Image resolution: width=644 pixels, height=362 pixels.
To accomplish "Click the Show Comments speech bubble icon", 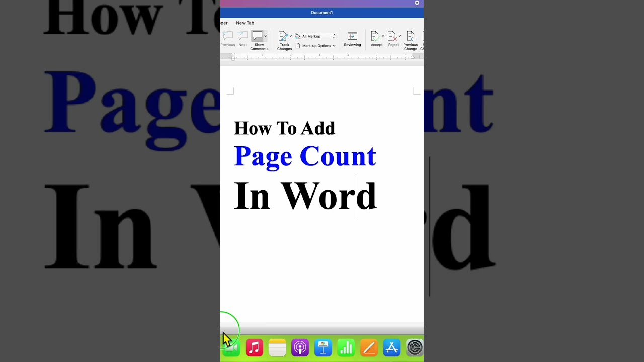I will pos(258,36).
